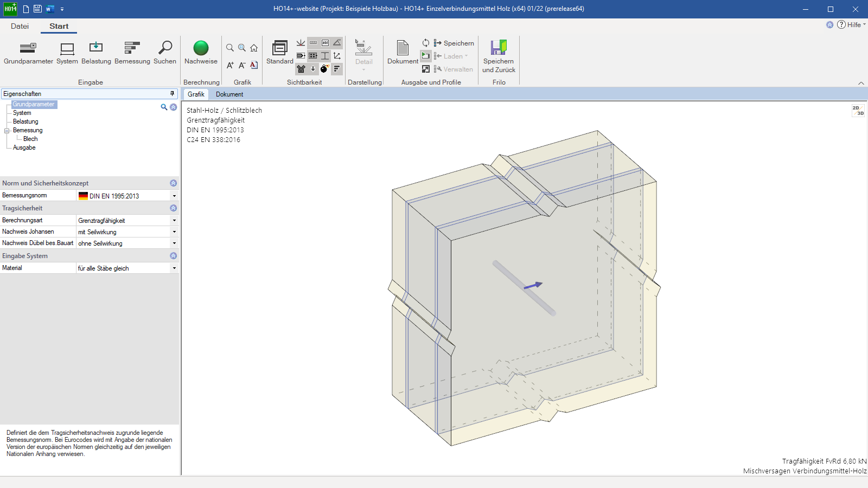Viewport: 868px width, 488px height.
Task: Collapse the Eingabe System section
Action: pos(174,256)
